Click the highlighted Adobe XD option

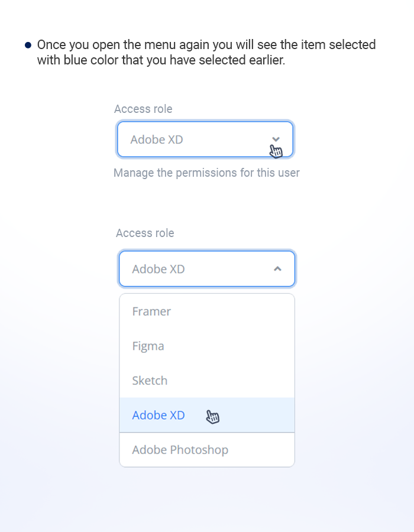click(x=158, y=415)
